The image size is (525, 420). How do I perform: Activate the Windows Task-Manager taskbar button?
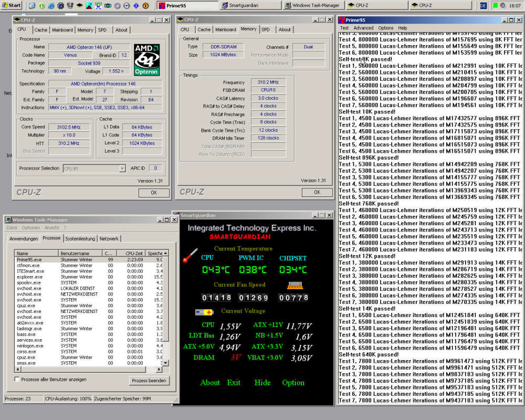313,5
